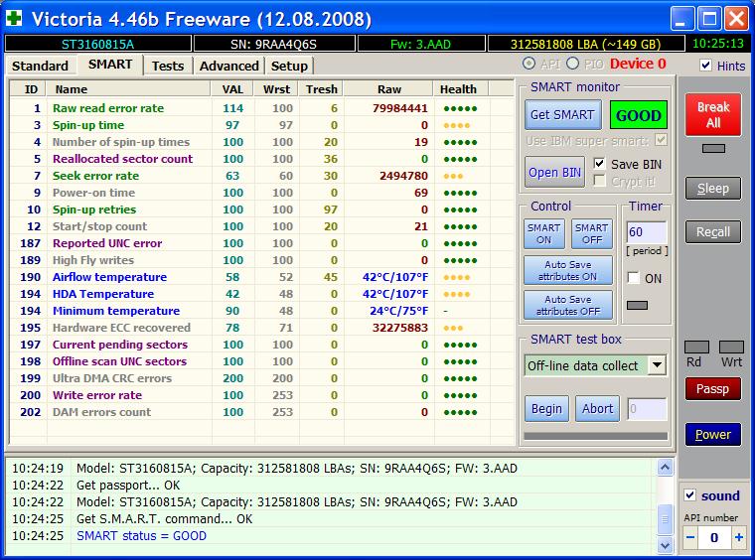755x560 pixels.
Task: Click the Open BIN button
Action: click(554, 172)
